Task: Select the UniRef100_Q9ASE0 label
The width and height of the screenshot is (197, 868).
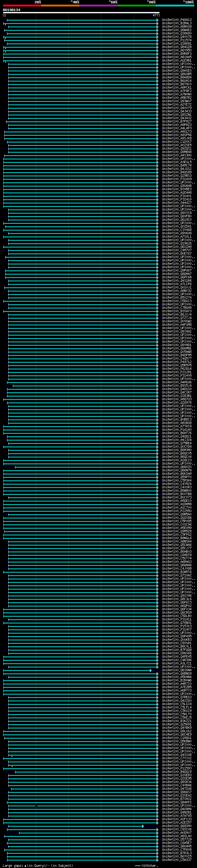Action: pos(177,71)
